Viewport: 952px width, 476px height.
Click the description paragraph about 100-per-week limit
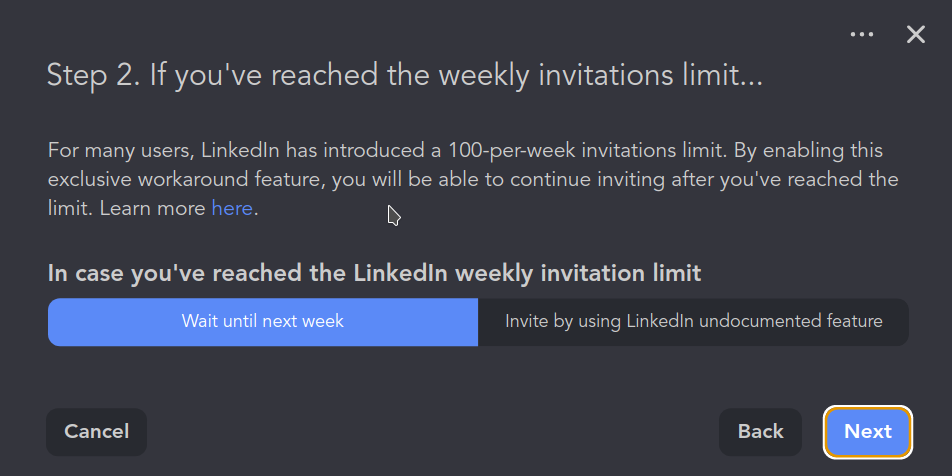click(x=472, y=180)
